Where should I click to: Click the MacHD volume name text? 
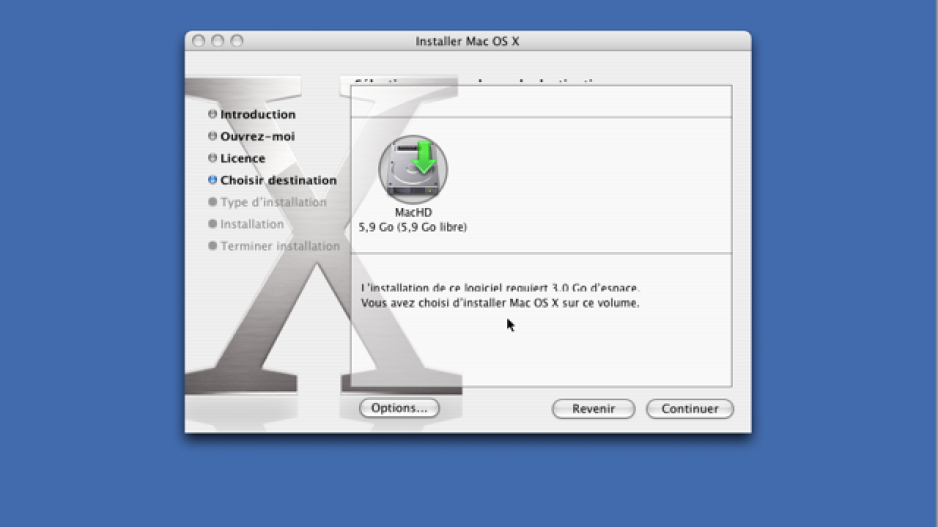[x=413, y=212]
